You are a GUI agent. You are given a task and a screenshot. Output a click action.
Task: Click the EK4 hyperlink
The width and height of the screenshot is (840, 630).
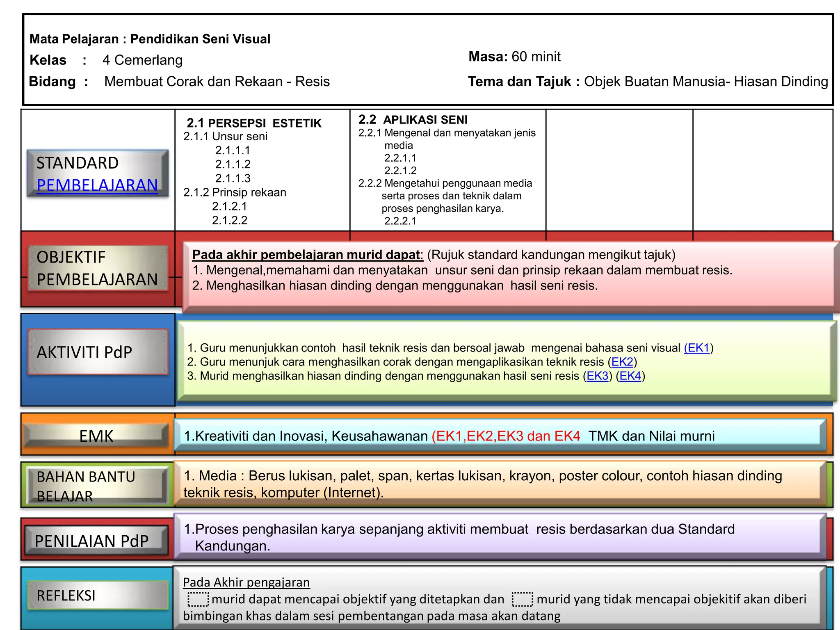630,376
